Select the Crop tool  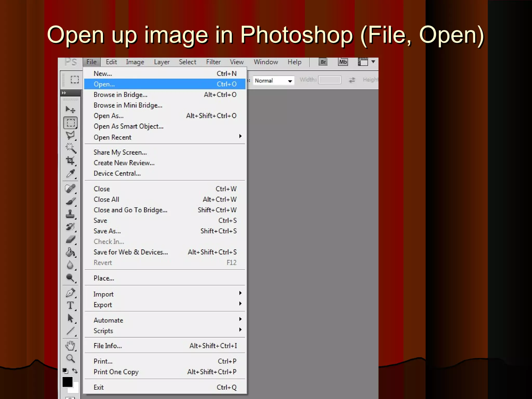(70, 161)
